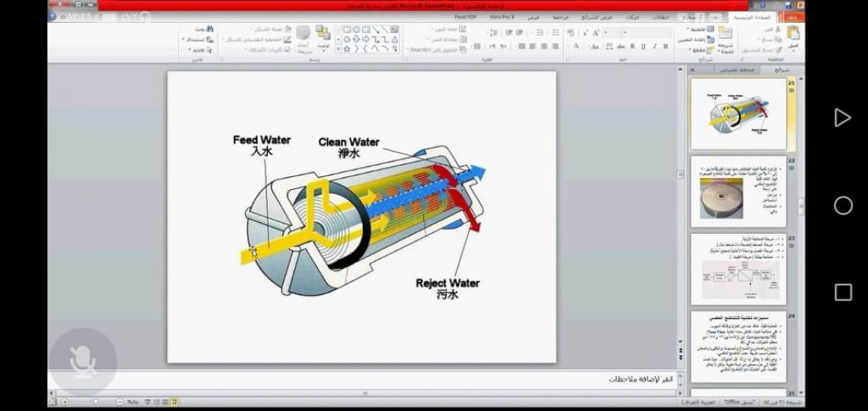Click the New Slide icon
This screenshot has height=411, width=868.
point(725,35)
